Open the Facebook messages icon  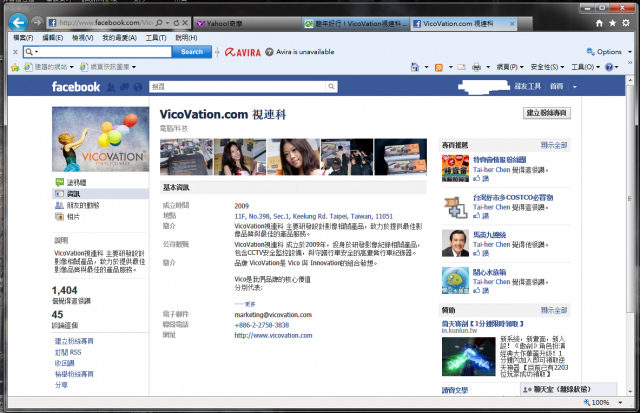coord(124,87)
